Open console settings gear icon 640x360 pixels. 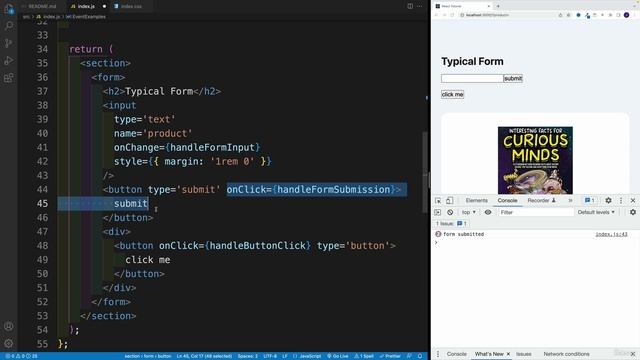point(633,212)
